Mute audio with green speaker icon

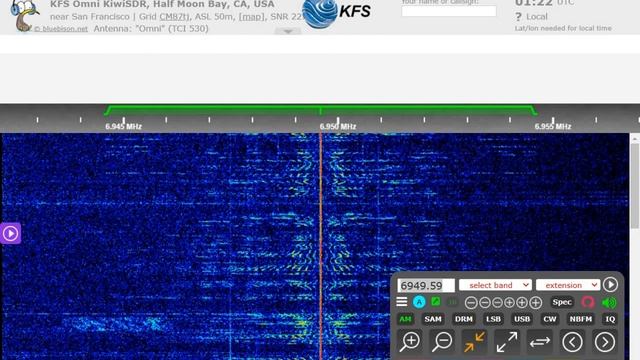pyautogui.click(x=609, y=302)
